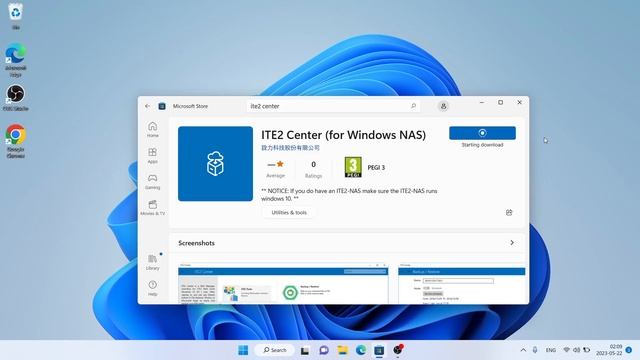Click the download progress button
Viewport: 640px width, 360px height.
(482, 133)
